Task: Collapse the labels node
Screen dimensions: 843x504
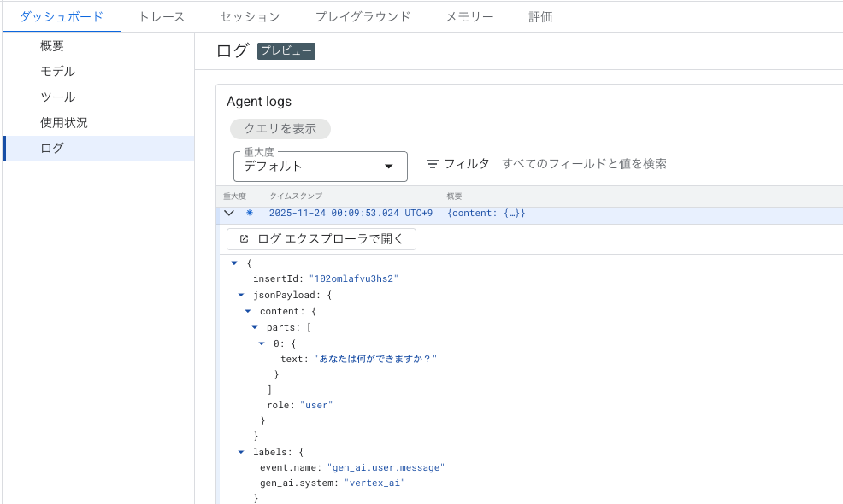Action: tap(241, 451)
